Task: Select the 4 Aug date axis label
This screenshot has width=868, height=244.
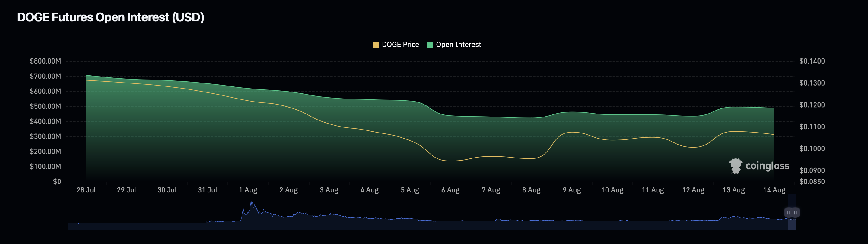Action: coord(369,190)
